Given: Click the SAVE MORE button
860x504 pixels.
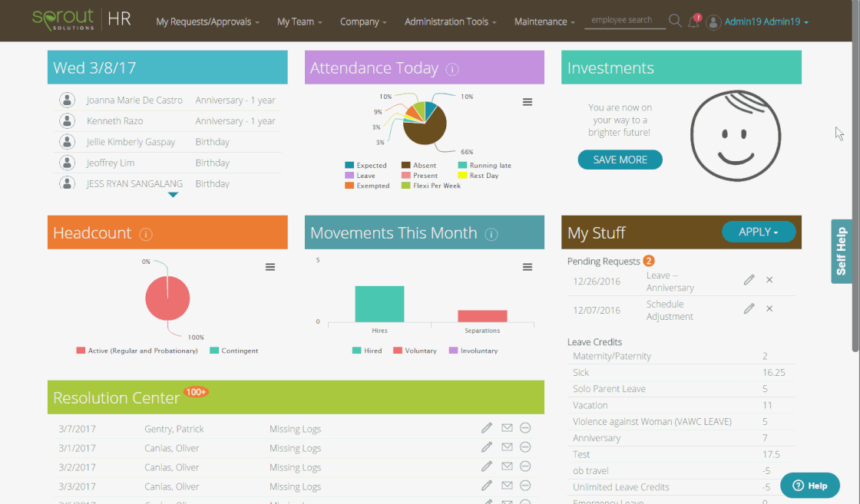Looking at the screenshot, I should [x=620, y=160].
